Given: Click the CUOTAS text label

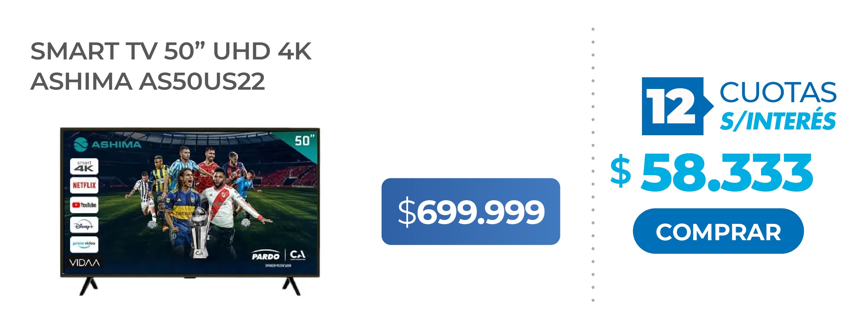Looking at the screenshot, I should pyautogui.click(x=778, y=92).
